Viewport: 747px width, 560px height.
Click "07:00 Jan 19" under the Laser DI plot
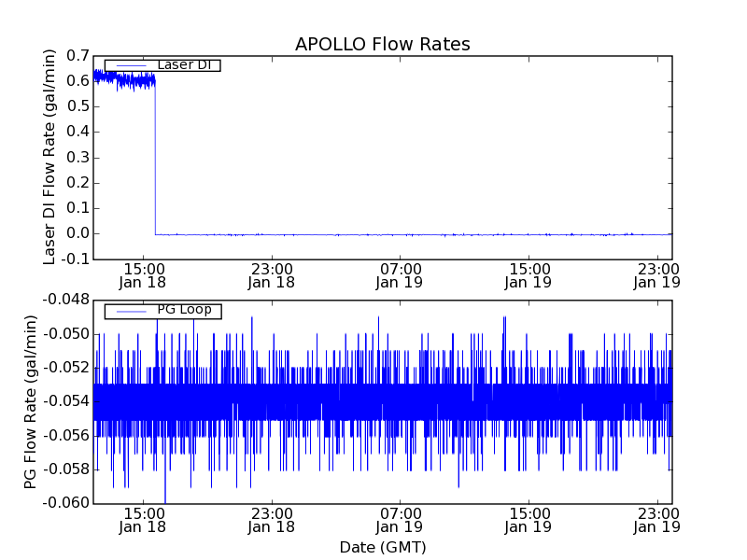pyautogui.click(x=400, y=276)
